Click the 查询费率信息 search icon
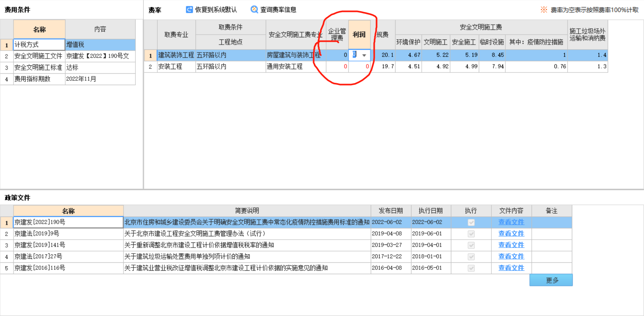 click(x=254, y=10)
